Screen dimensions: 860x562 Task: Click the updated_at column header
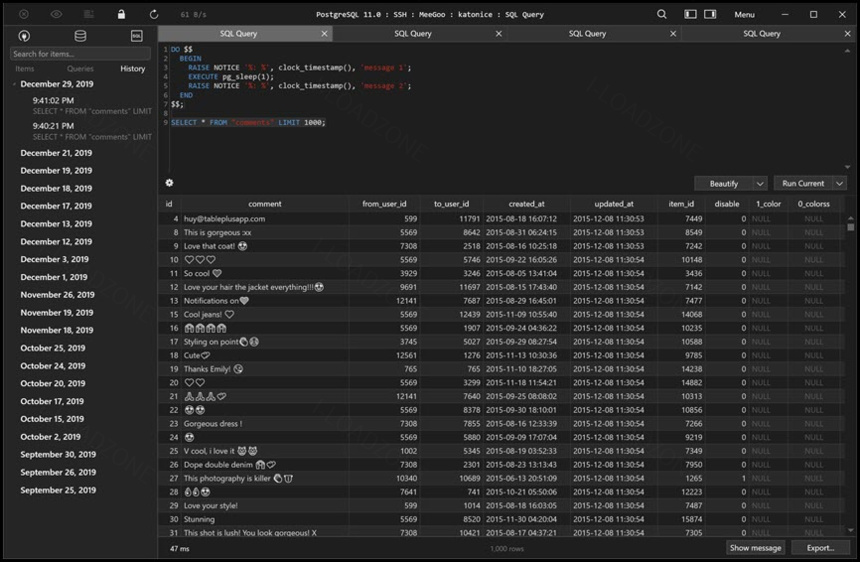coord(614,204)
